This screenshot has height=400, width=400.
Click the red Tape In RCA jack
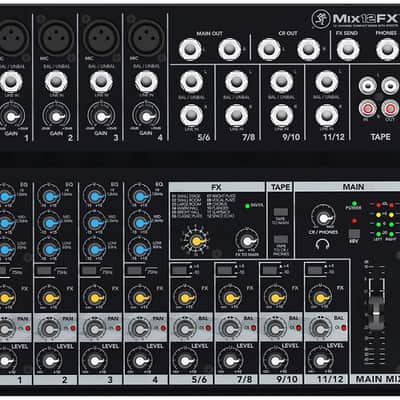[368, 108]
